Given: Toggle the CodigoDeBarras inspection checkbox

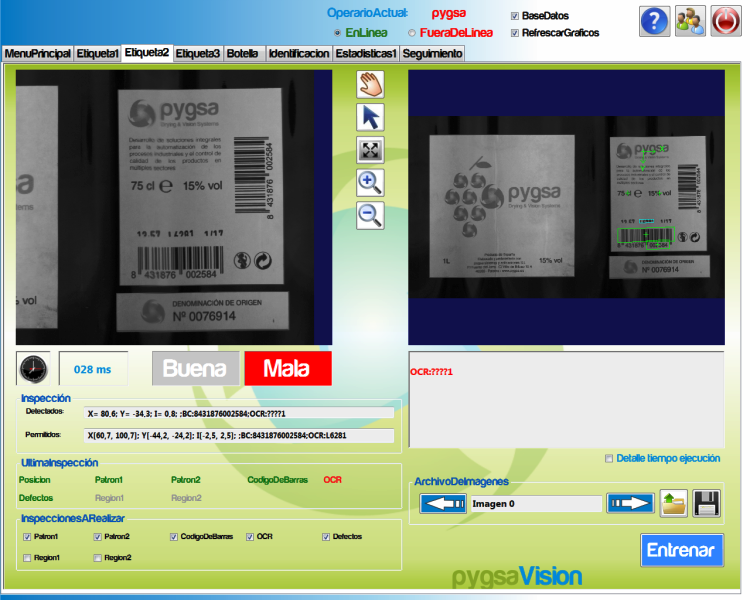Looking at the screenshot, I should pos(174,537).
